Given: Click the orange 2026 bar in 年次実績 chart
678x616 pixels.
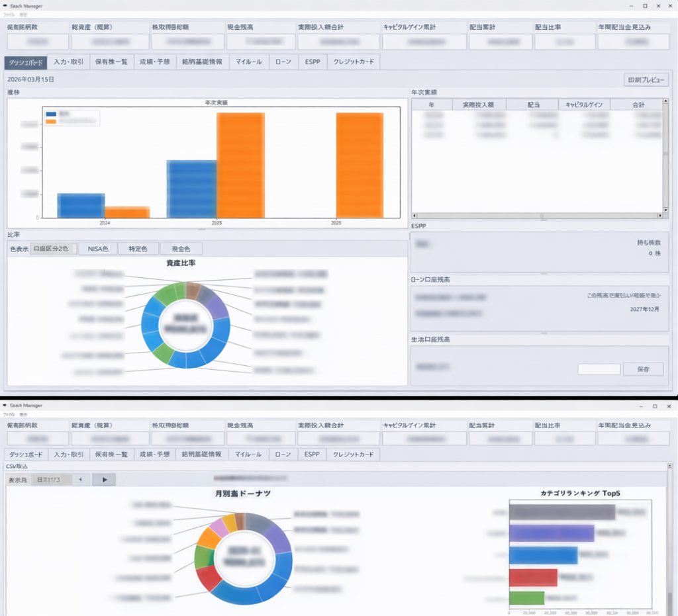Looking at the screenshot, I should pyautogui.click(x=361, y=165).
